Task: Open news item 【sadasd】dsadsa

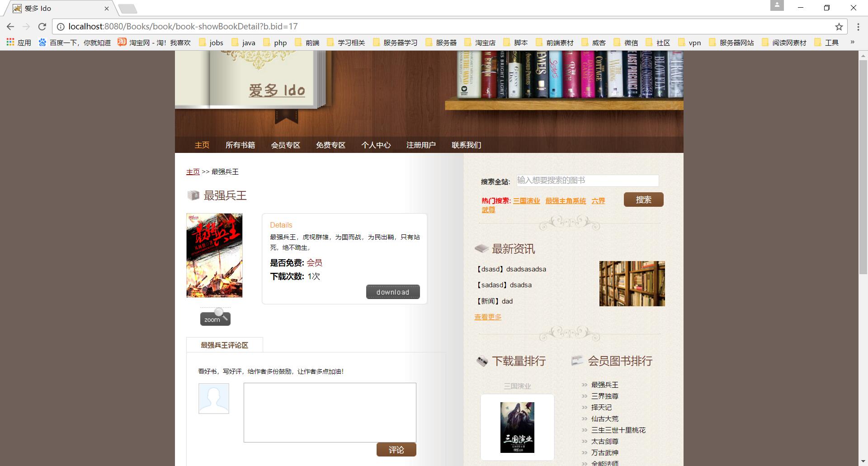Action: [x=504, y=285]
